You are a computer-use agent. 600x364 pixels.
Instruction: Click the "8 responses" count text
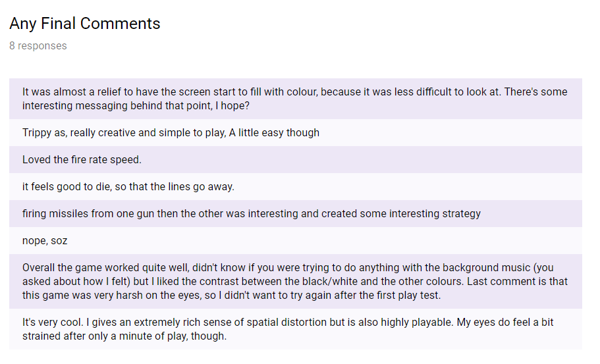tap(38, 46)
